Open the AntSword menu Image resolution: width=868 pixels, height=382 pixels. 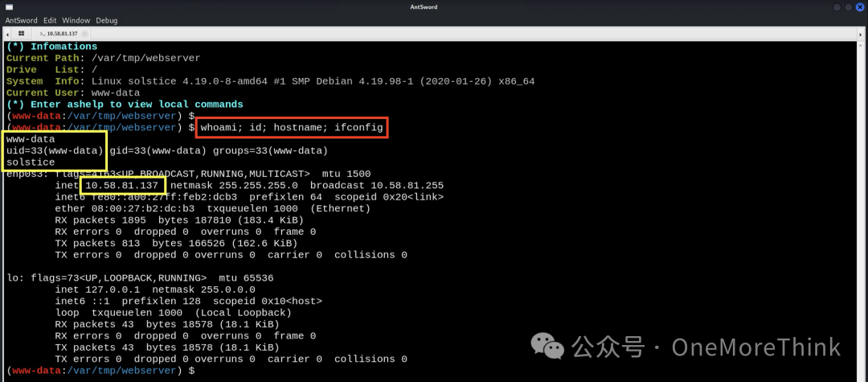[x=23, y=20]
